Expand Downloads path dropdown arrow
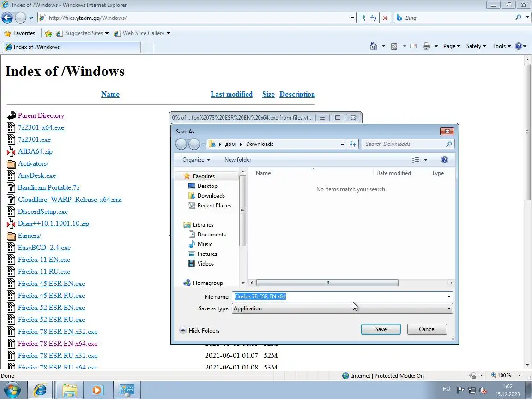 pyautogui.click(x=342, y=144)
